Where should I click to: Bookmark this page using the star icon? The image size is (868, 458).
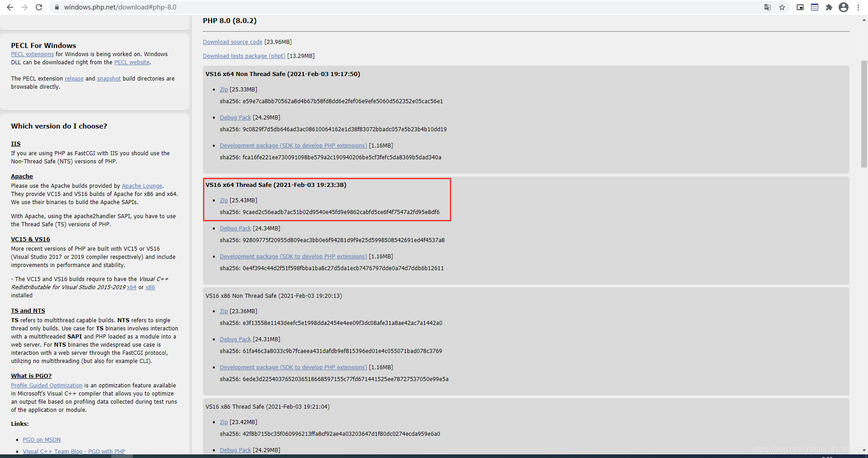click(x=783, y=7)
